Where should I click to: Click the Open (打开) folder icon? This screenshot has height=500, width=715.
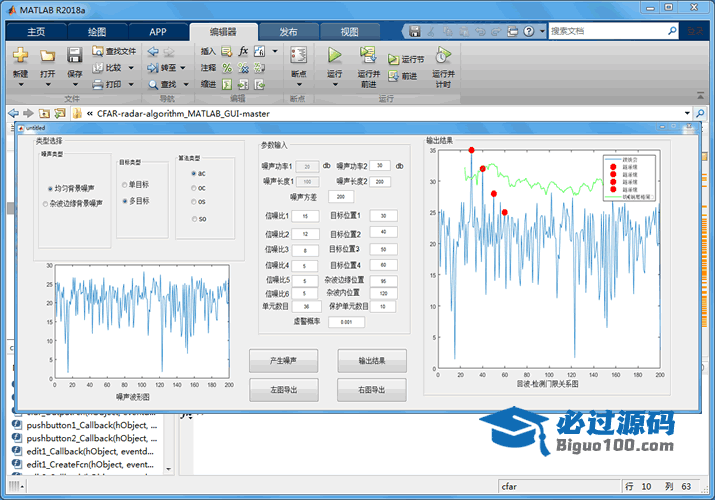[47, 56]
